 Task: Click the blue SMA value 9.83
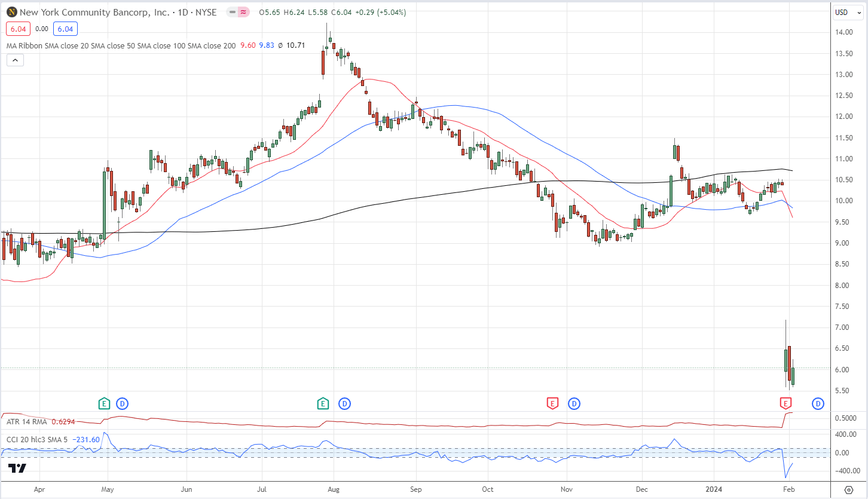(x=267, y=45)
